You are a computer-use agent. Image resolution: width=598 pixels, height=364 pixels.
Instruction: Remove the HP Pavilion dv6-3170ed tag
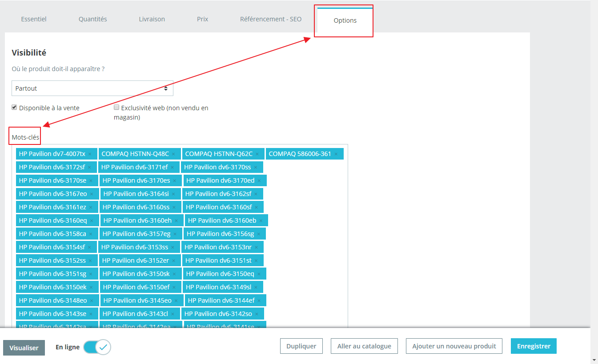coord(259,181)
